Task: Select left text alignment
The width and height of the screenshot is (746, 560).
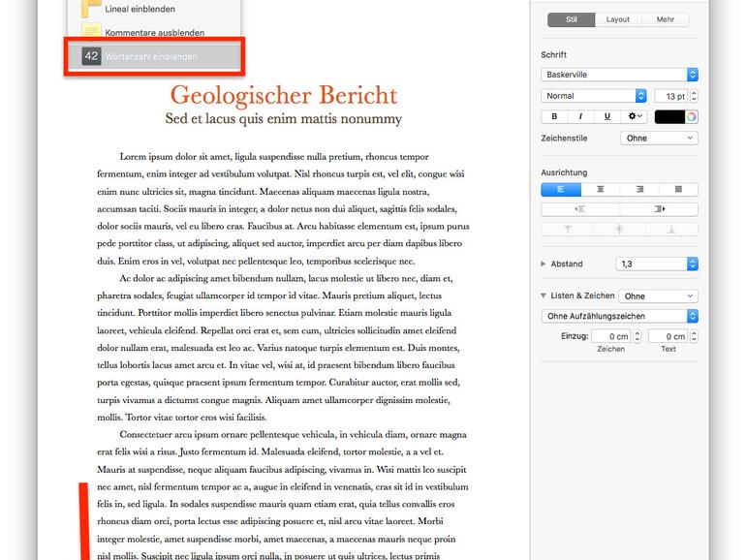Action: point(560,189)
